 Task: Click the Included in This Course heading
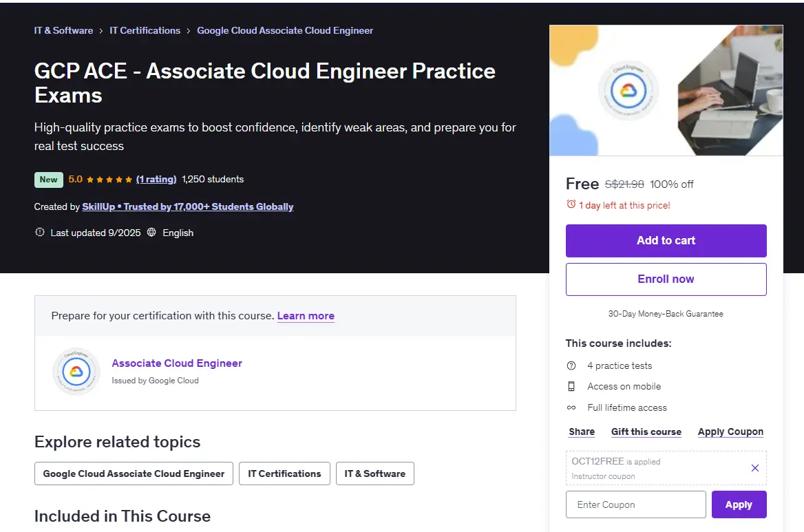123,516
